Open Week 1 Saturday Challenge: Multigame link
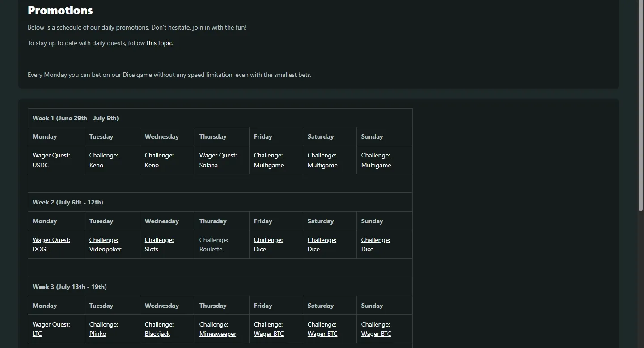 tap(322, 160)
